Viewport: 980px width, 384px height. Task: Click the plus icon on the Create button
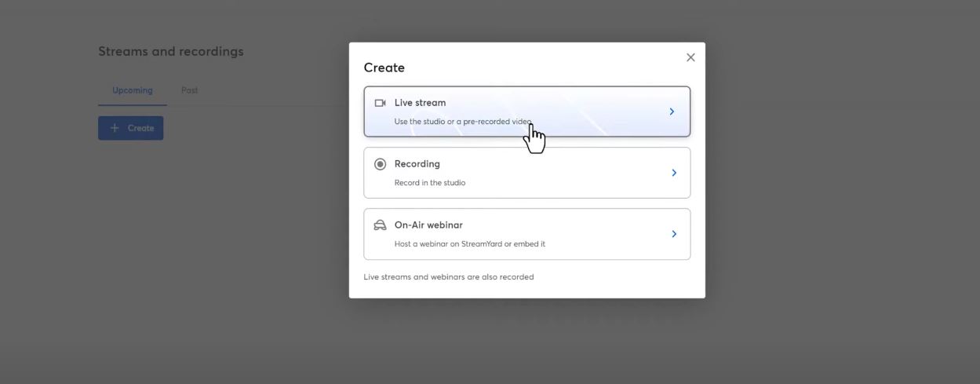coord(115,128)
